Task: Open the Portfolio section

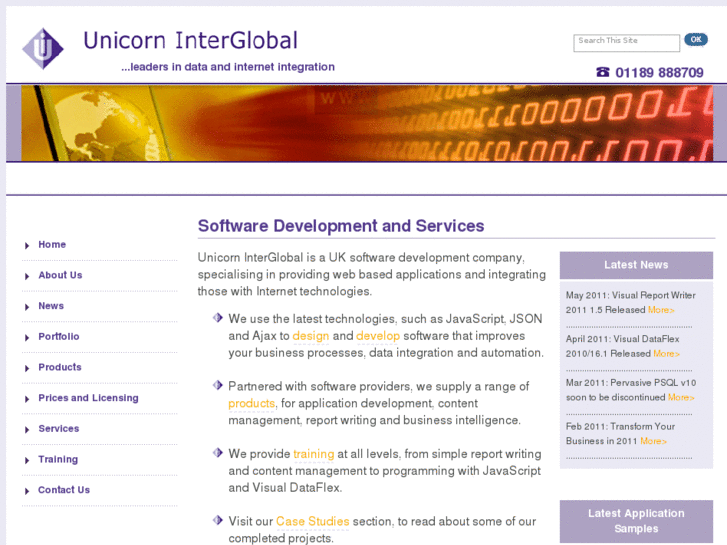Action: tap(58, 336)
